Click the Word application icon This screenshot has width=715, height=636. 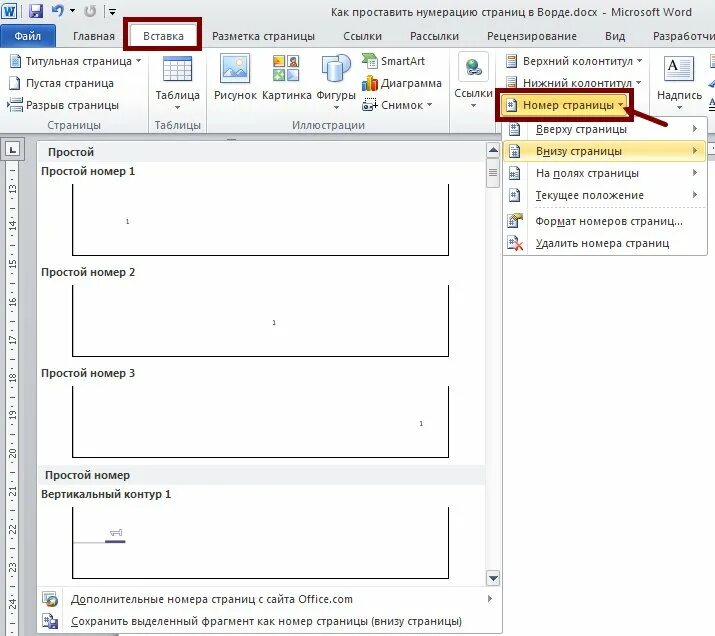pos(9,11)
